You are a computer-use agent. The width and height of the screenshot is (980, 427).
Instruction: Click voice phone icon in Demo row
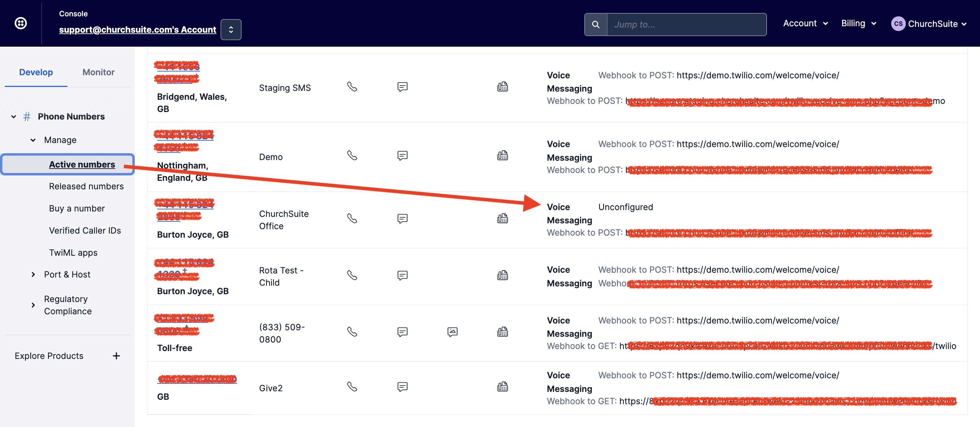pyautogui.click(x=352, y=156)
